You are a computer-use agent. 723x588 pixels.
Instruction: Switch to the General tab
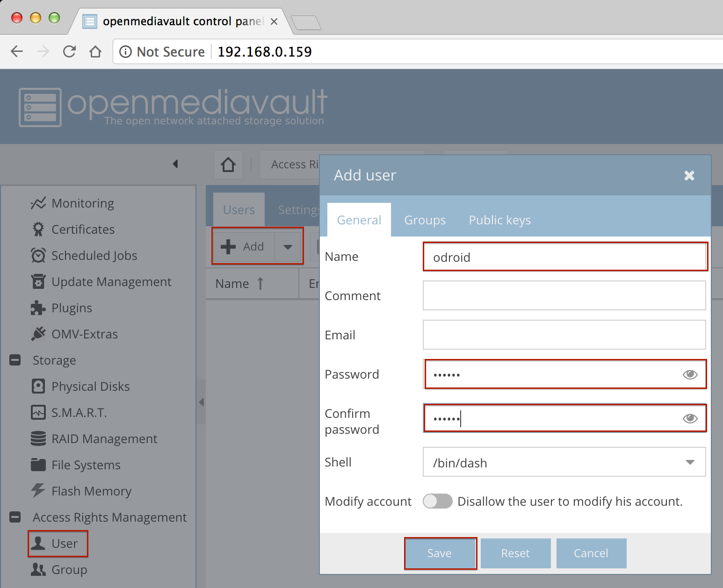pyautogui.click(x=359, y=220)
